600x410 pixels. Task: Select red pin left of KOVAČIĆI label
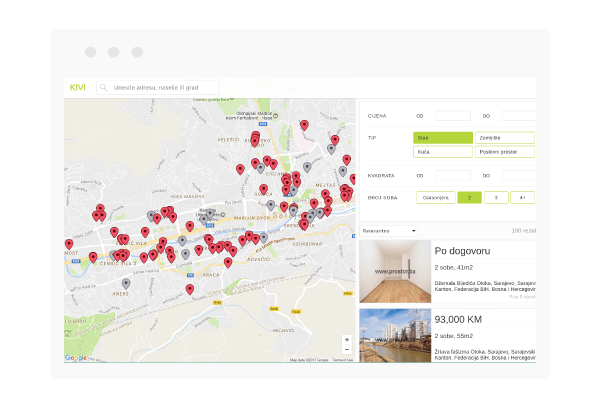[x=228, y=263]
